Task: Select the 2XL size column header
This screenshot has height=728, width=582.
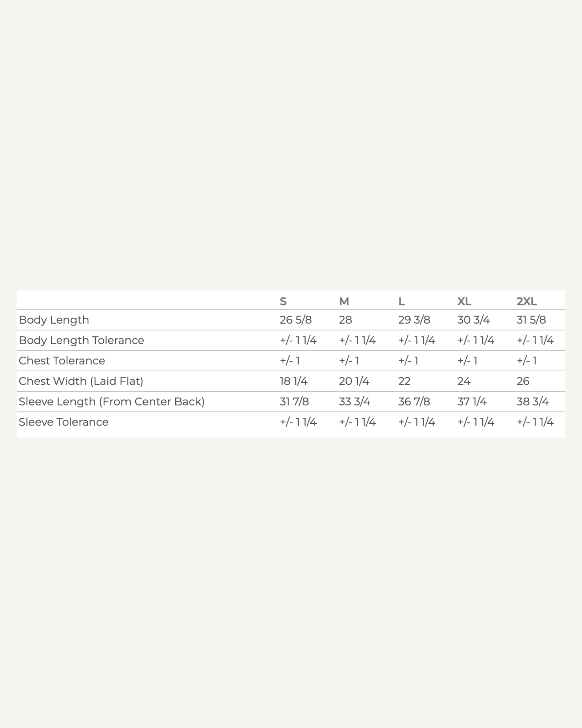Action: coord(526,301)
